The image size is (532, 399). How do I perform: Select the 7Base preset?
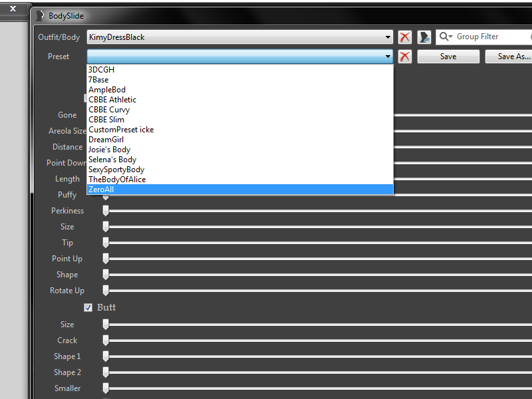pos(240,80)
